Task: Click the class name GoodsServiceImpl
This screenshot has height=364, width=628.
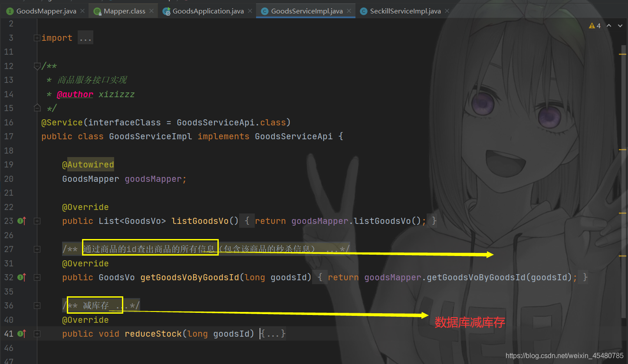Action: pos(151,137)
